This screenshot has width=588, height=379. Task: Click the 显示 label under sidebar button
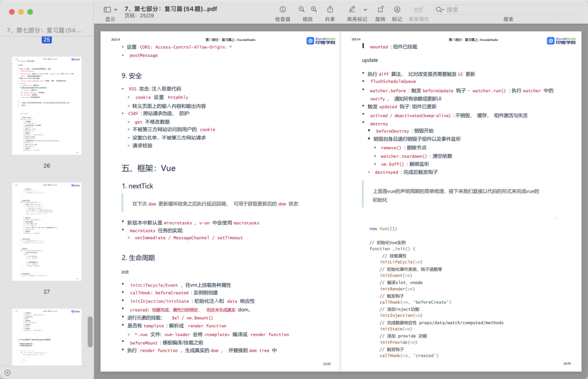[110, 20]
